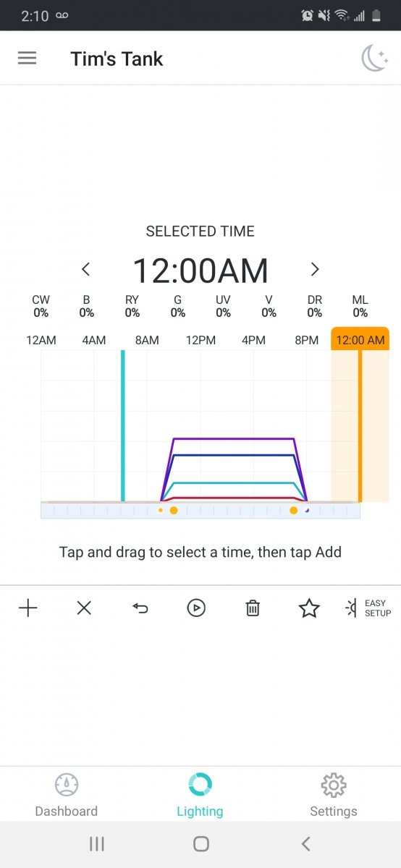Undo last change with the back arrow
Viewport: 401px width, 868px height.
140,608
